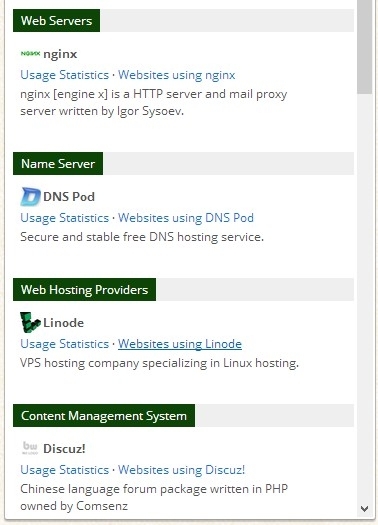Click the DNS Pod logo icon
Image resolution: width=378 pixels, height=525 pixels.
click(x=30, y=196)
